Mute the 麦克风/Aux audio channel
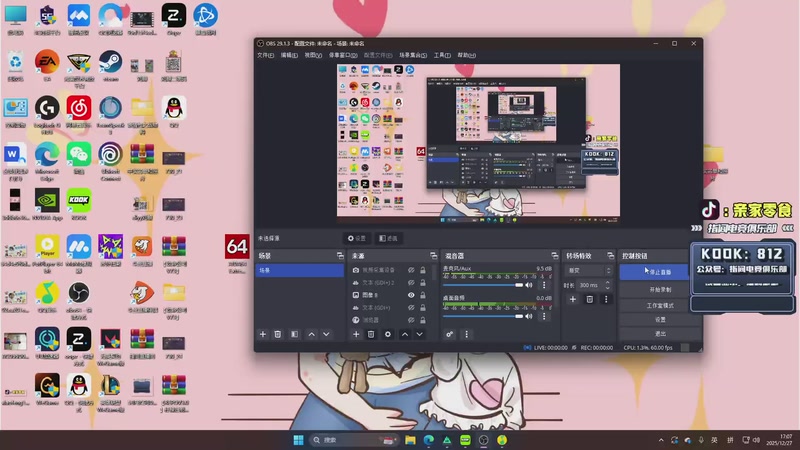The image size is (800, 450). 529,285
